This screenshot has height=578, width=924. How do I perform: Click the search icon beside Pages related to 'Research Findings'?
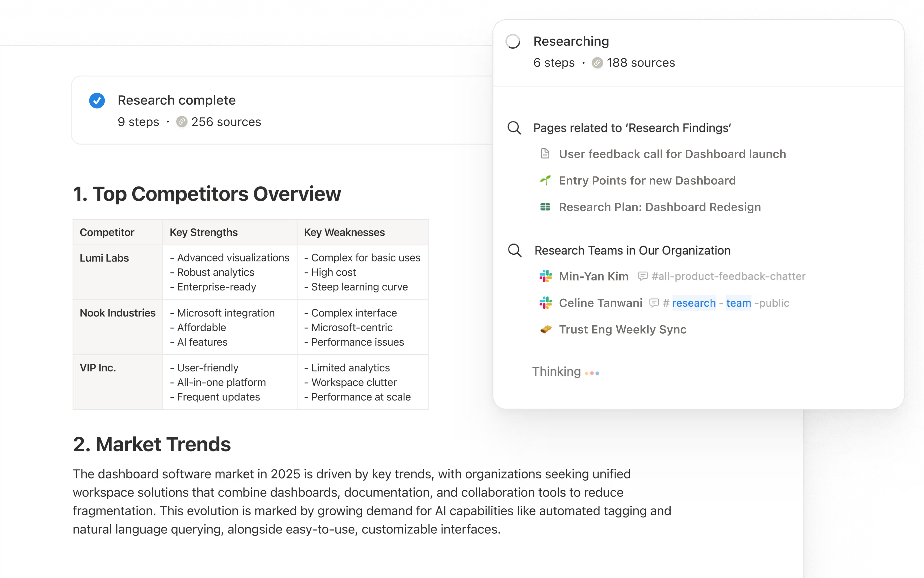[514, 128]
